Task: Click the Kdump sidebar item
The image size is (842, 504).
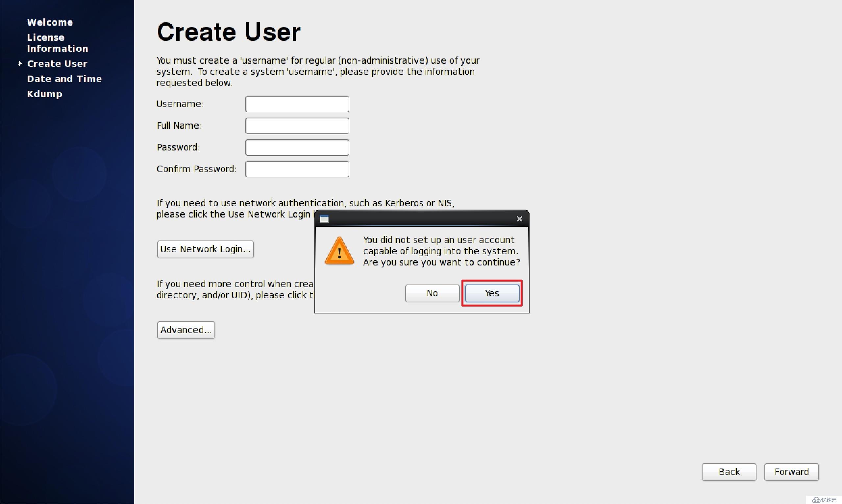Action: 44,94
